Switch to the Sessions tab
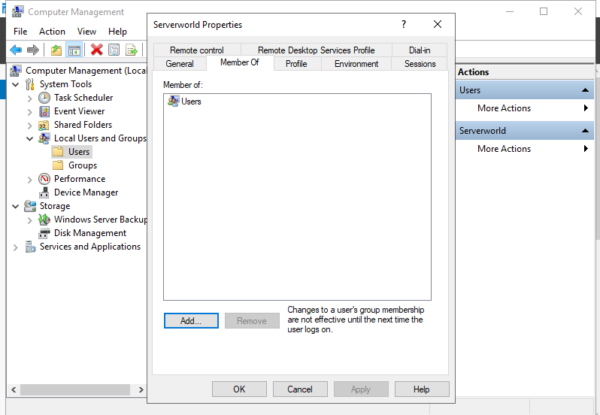The width and height of the screenshot is (600, 415). (420, 64)
